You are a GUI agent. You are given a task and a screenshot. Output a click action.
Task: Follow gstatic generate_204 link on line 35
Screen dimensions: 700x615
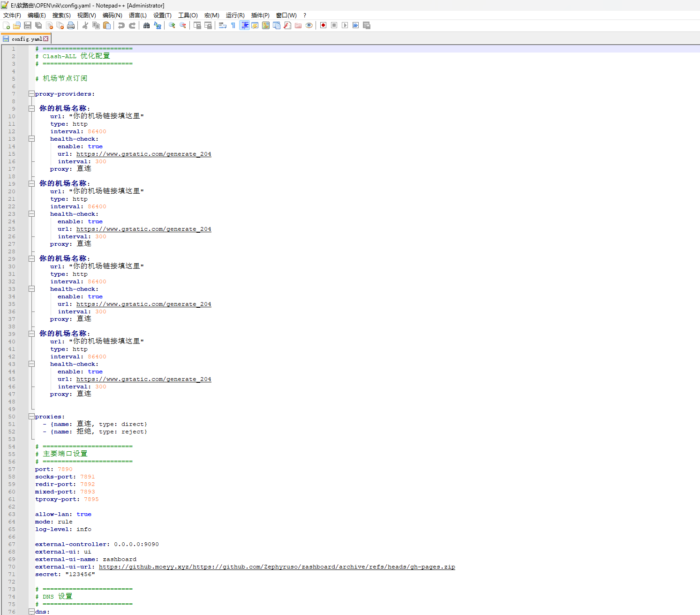(144, 304)
